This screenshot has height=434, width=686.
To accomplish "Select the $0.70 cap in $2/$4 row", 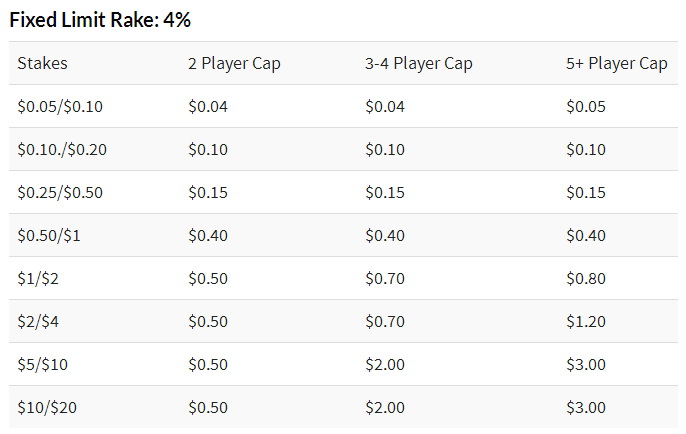I will pyautogui.click(x=385, y=322).
